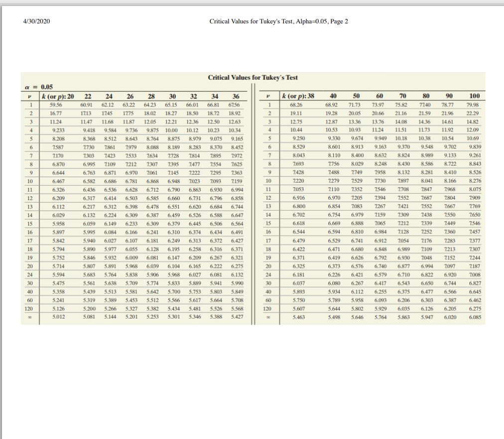Click column header 32
Image resolution: width=504 pixels, height=439 pixels.
[194, 97]
